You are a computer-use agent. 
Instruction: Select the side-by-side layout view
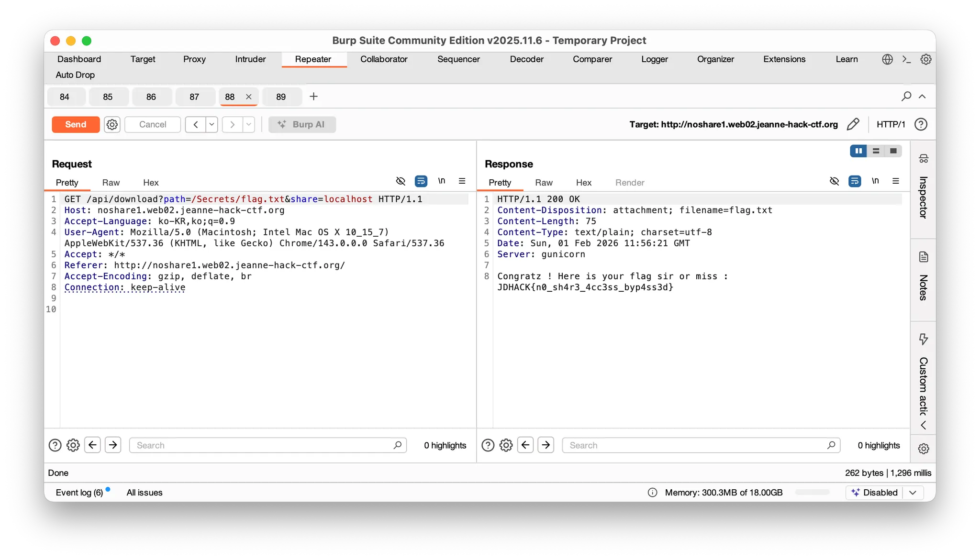[858, 151]
